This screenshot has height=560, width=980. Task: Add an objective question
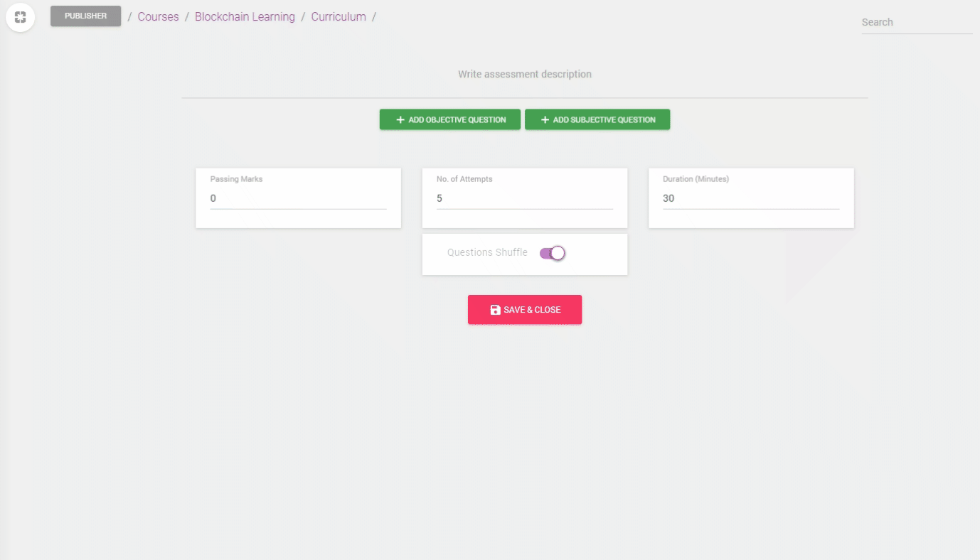click(450, 119)
